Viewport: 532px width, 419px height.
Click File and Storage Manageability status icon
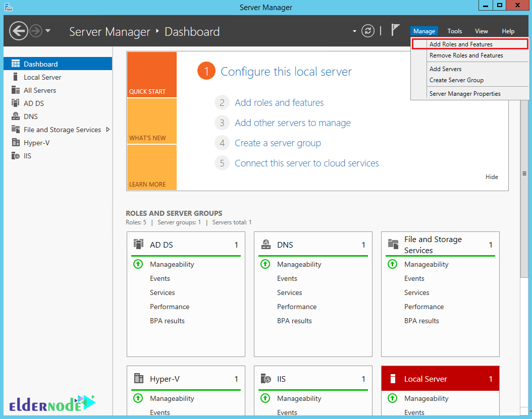[393, 264]
